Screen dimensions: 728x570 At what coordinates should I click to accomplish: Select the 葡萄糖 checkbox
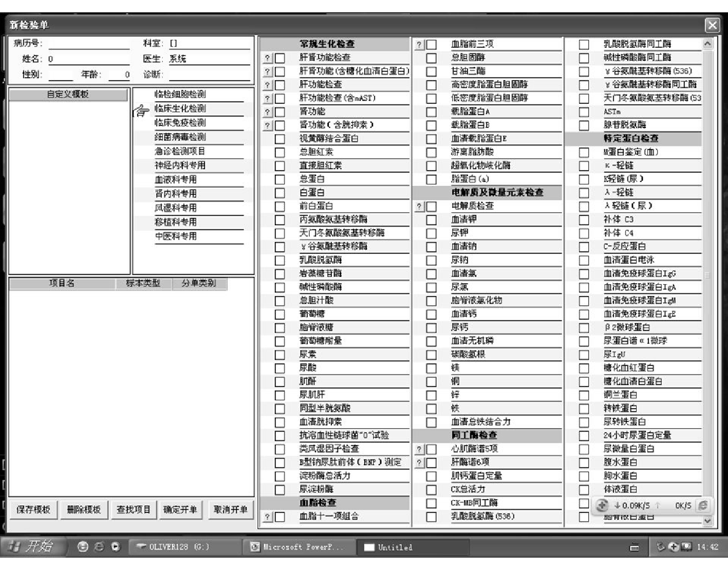tap(279, 315)
